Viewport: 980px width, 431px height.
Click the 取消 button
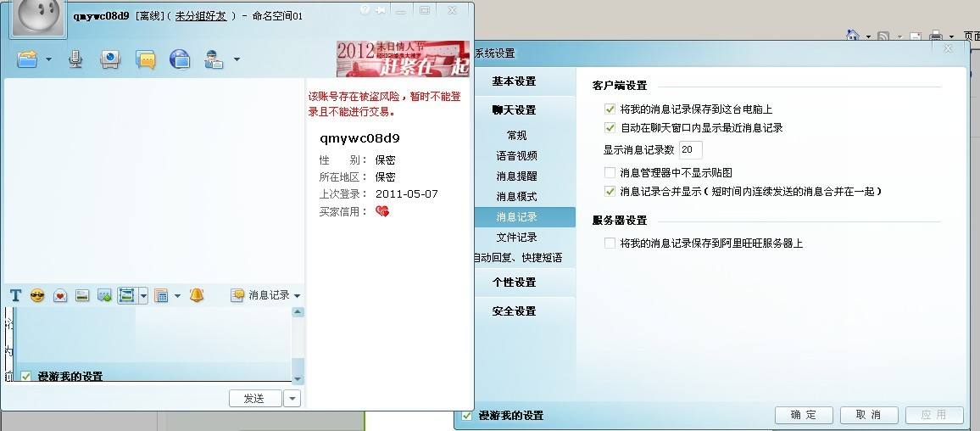point(869,415)
